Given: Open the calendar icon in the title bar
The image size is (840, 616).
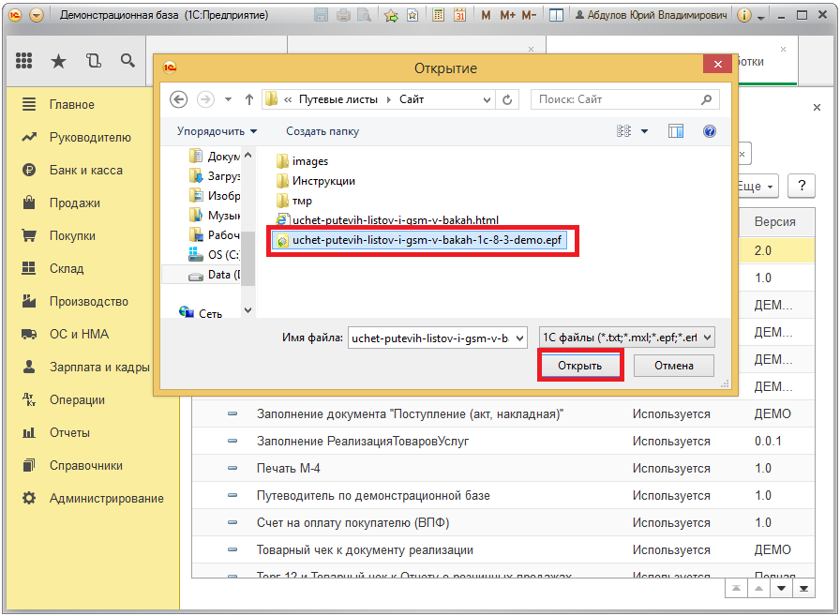Looking at the screenshot, I should 460,16.
